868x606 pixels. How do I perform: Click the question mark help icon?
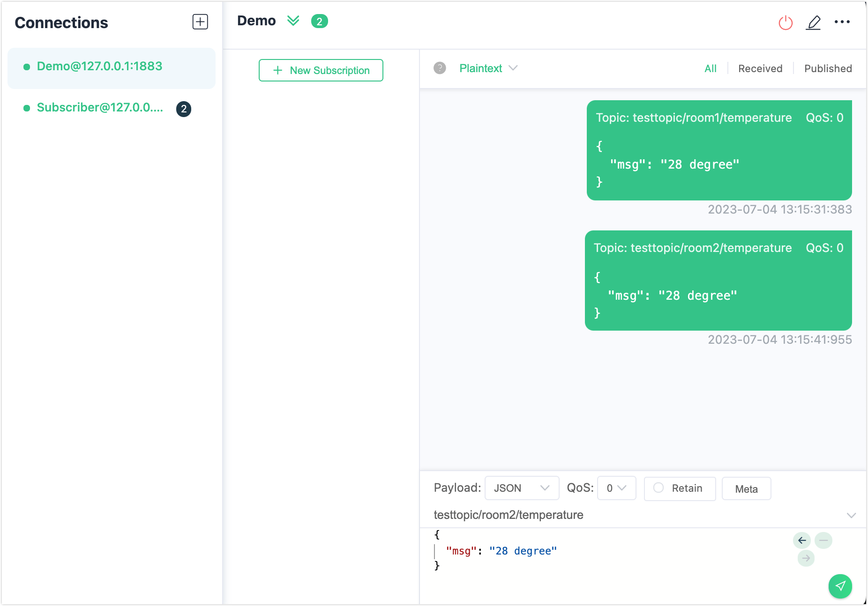(x=440, y=68)
